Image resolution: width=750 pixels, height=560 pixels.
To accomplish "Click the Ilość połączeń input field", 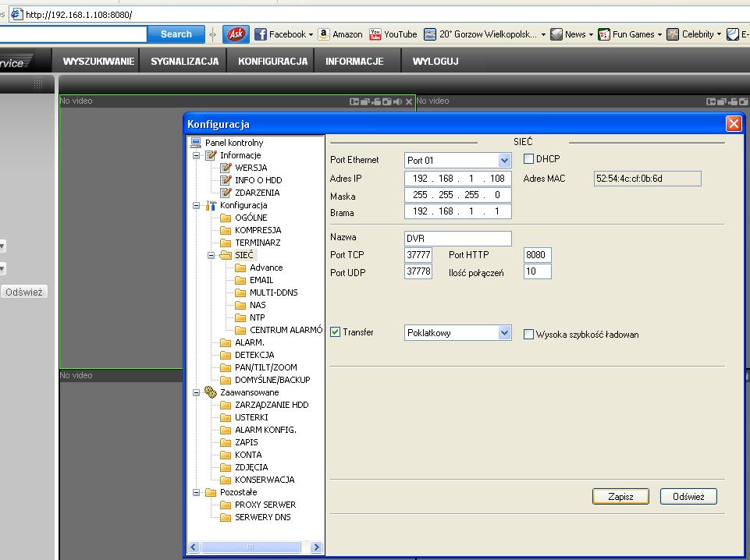I will coord(538,271).
